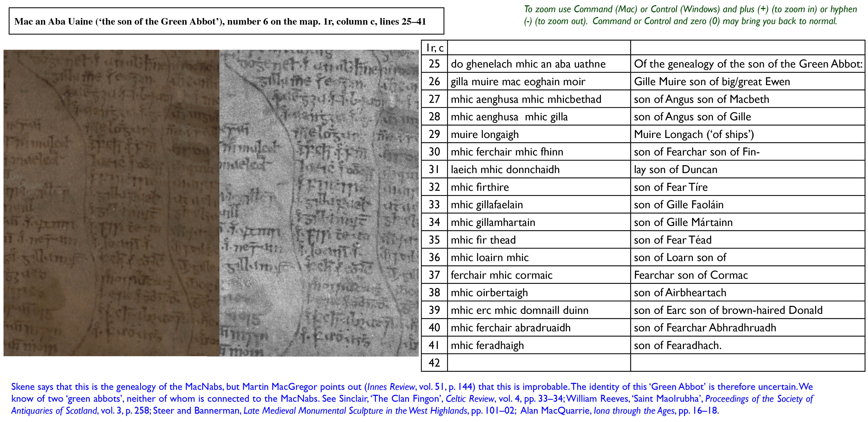Select 'mhic gillafaelain' cell
The width and height of the screenshot is (868, 422).
539,204
